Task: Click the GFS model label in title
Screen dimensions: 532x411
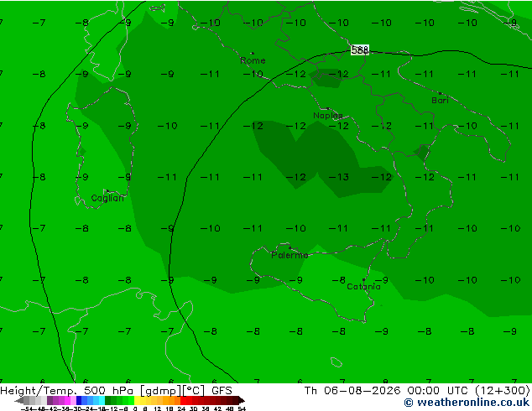Action: pos(222,390)
